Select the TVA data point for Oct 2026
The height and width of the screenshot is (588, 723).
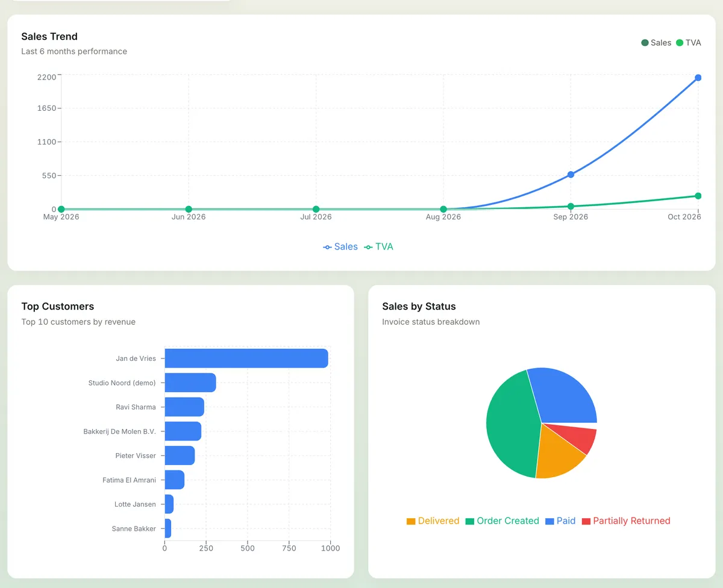[x=698, y=196]
